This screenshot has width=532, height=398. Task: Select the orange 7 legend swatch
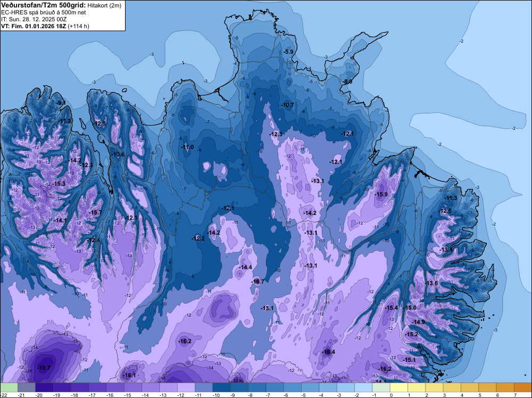click(x=522, y=387)
